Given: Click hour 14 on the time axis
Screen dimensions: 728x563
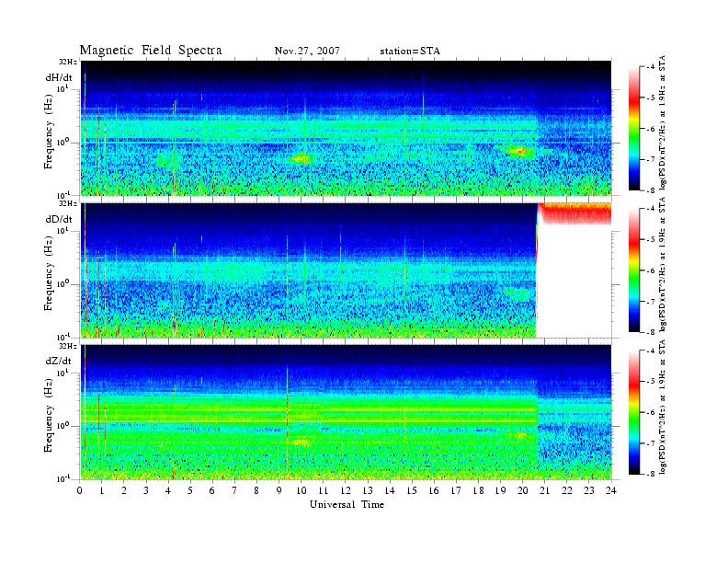Looking at the screenshot, I should pyautogui.click(x=390, y=490).
